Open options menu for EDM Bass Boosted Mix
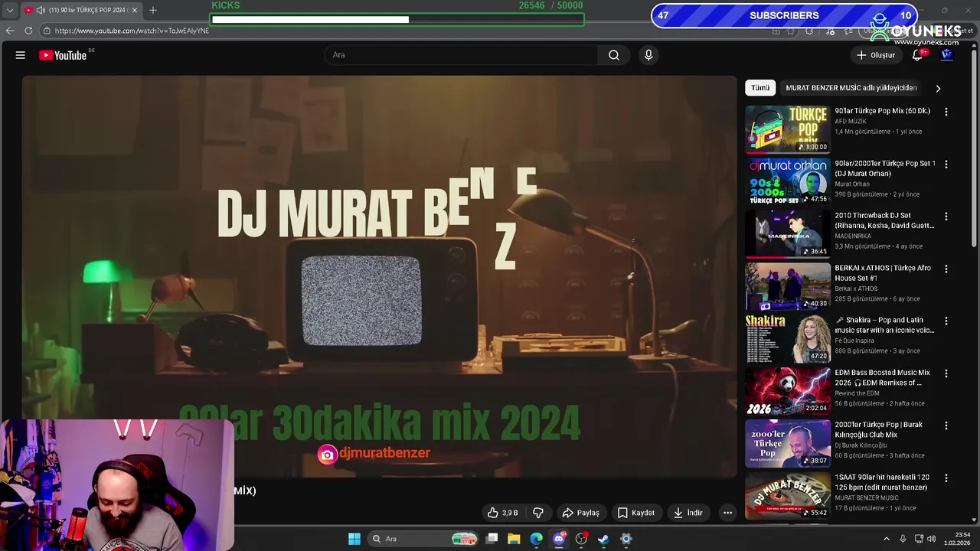 click(946, 373)
